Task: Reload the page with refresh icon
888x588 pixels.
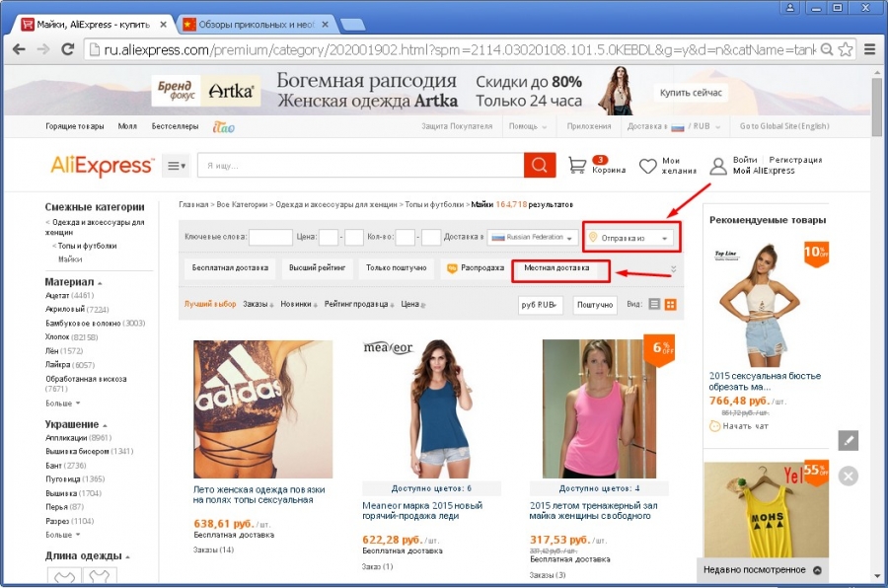Action: (67, 49)
